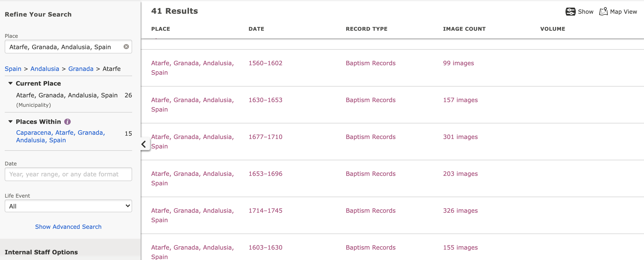Open the Life Event dropdown

[x=68, y=206]
